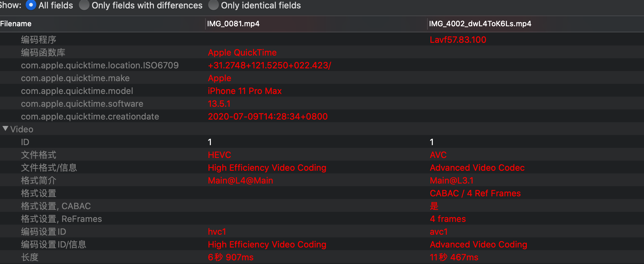644x264 pixels.
Task: Collapse the Video section triangle
Action: click(x=5, y=129)
